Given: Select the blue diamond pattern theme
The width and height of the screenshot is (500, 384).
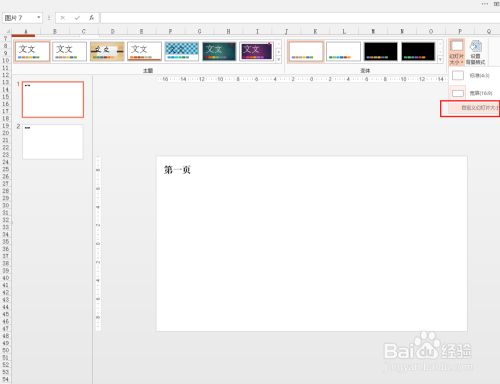Looking at the screenshot, I should [x=182, y=51].
